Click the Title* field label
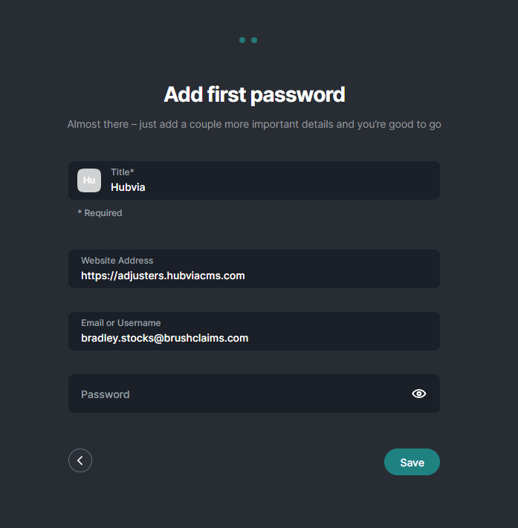Image resolution: width=518 pixels, height=528 pixels. click(x=122, y=172)
